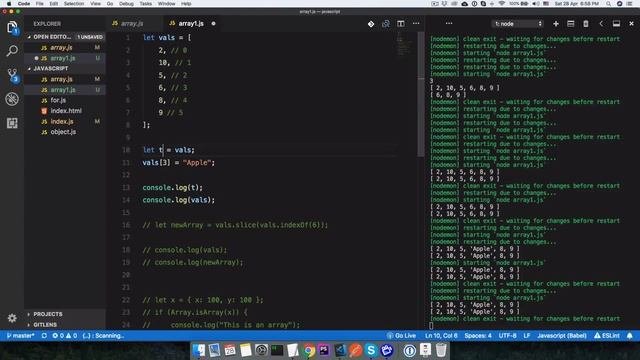
Task: Split the editor with the split icon
Action: [401, 24]
